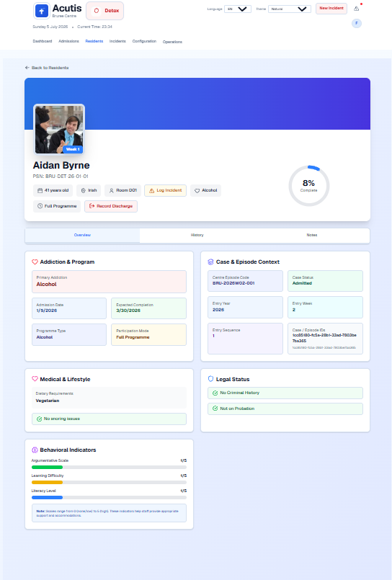Click the person icon beside Room D01
Screen dimensions: 392x580
[x=111, y=190]
